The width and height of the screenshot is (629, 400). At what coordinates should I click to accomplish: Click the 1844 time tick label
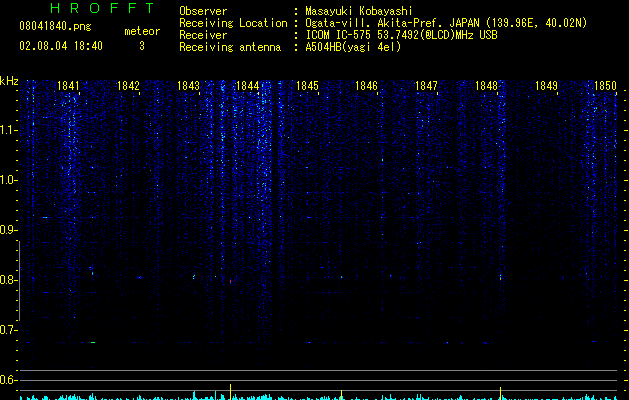coord(248,86)
